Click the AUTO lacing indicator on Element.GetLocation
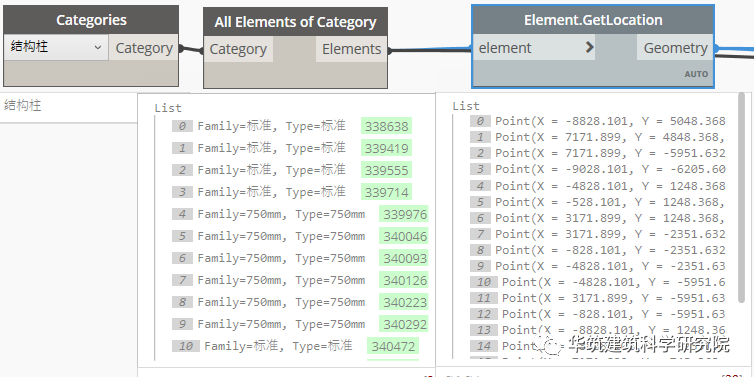The image size is (754, 377). (x=696, y=74)
